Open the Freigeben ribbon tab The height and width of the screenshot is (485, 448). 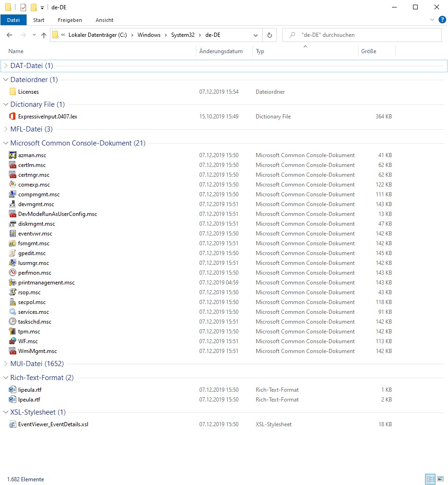coord(70,20)
